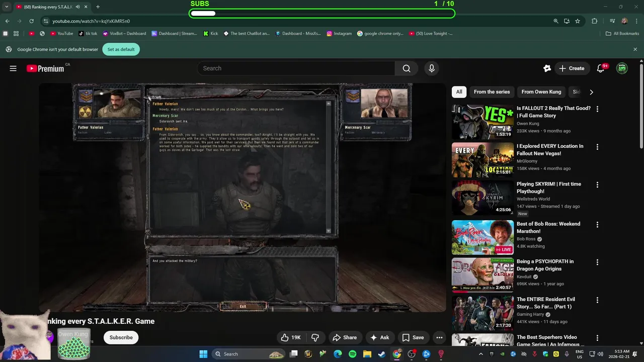644x362 pixels.
Task: Open the YouTube account avatar menu
Action: click(622, 68)
